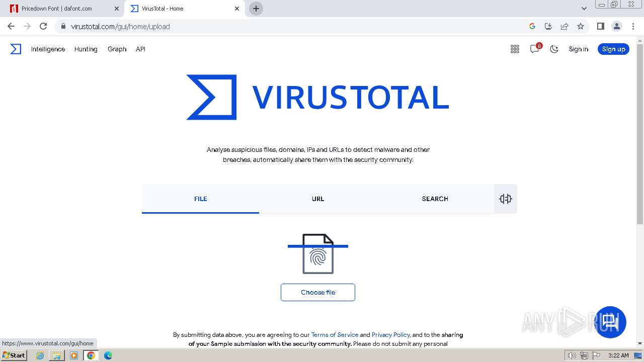Open notifications speech bubble icon
Image resolution: width=644 pixels, height=362 pixels.
pyautogui.click(x=535, y=49)
